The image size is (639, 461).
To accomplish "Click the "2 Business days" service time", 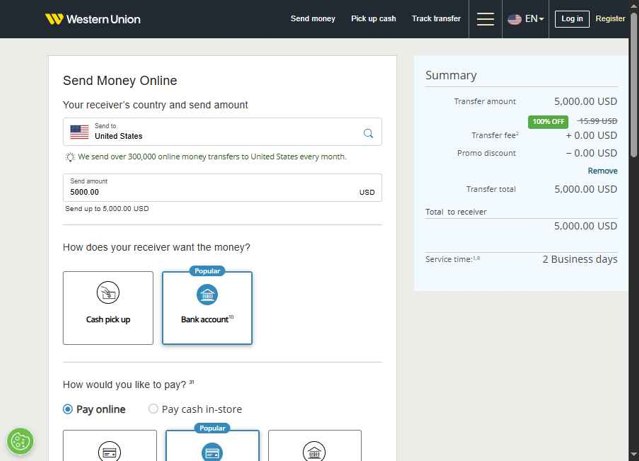I will tap(580, 259).
